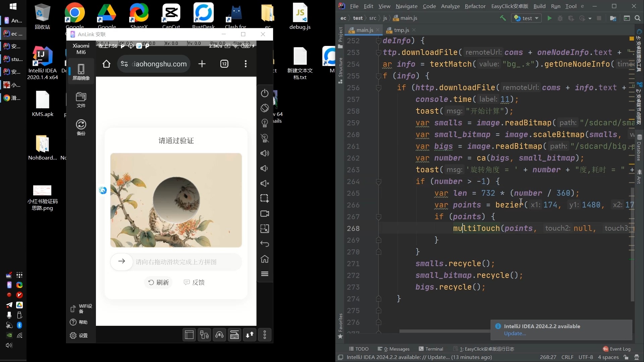Click the Build hammer icon in IntelliJ
644x362 pixels.
tap(503, 18)
